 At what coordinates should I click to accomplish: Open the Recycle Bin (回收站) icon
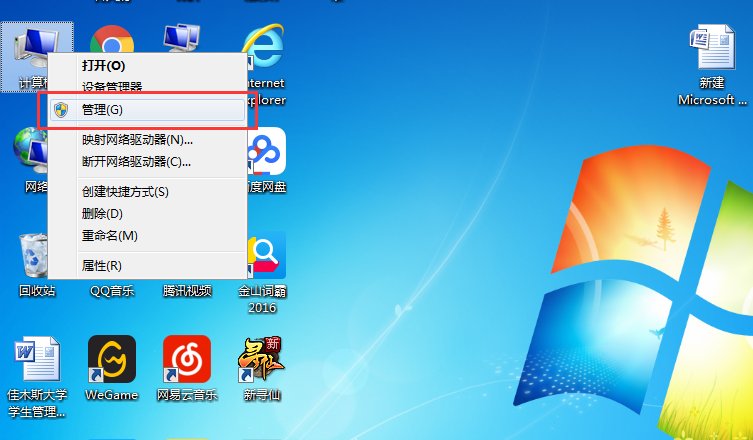[34, 255]
